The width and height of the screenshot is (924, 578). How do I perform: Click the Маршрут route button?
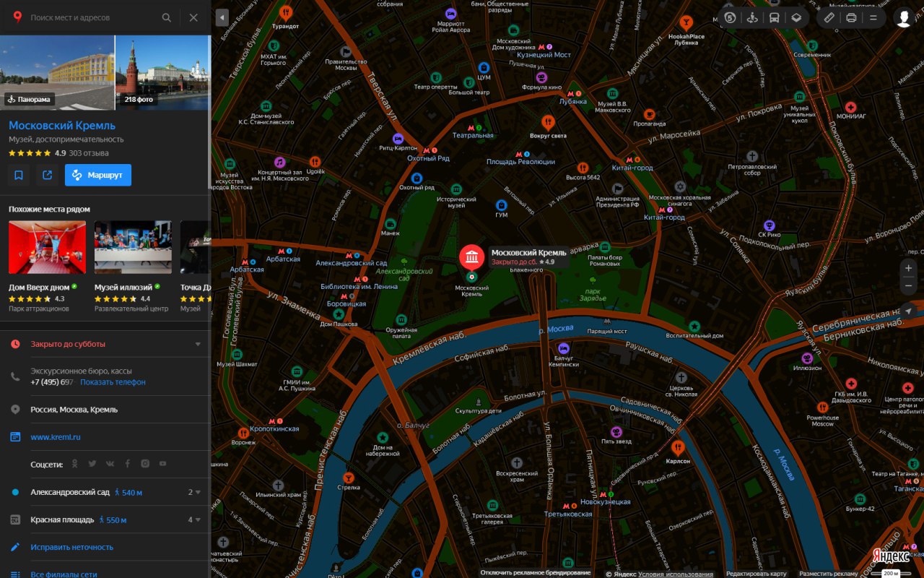point(98,175)
